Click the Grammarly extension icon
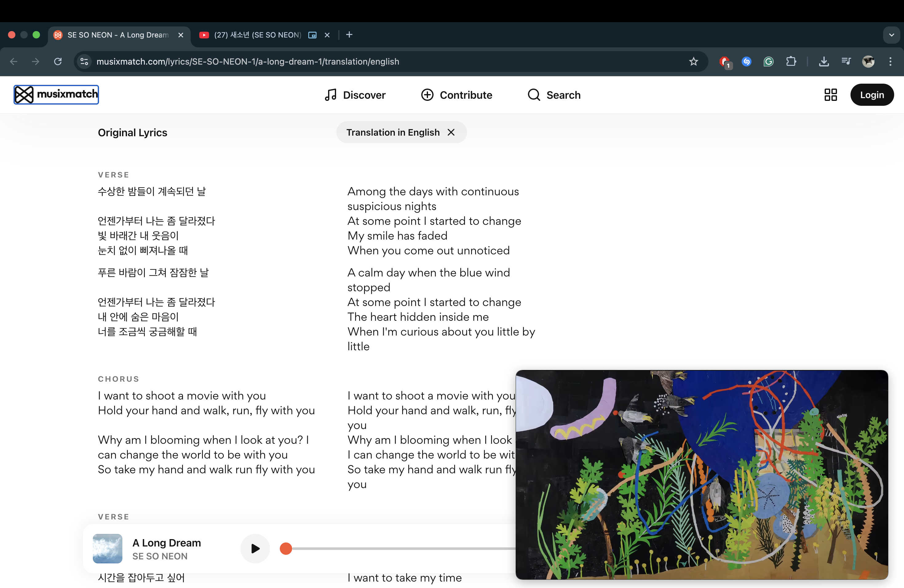This screenshot has width=904, height=588. 768,62
